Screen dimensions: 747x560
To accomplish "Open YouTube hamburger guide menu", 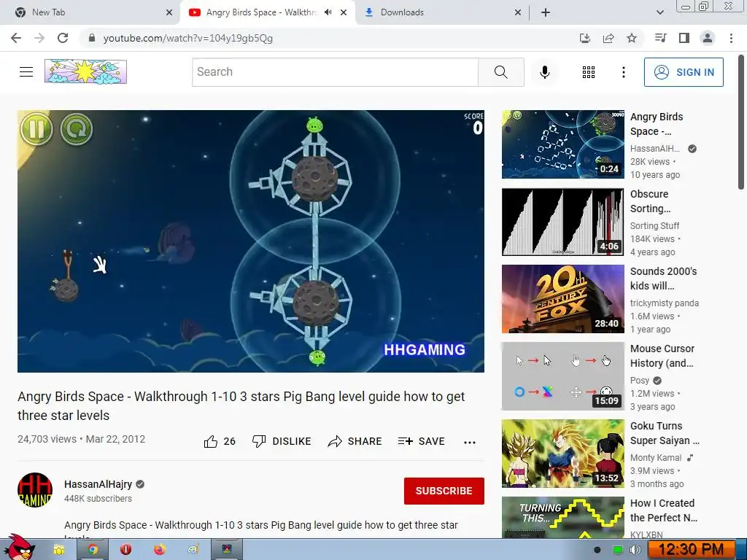I will tap(26, 72).
